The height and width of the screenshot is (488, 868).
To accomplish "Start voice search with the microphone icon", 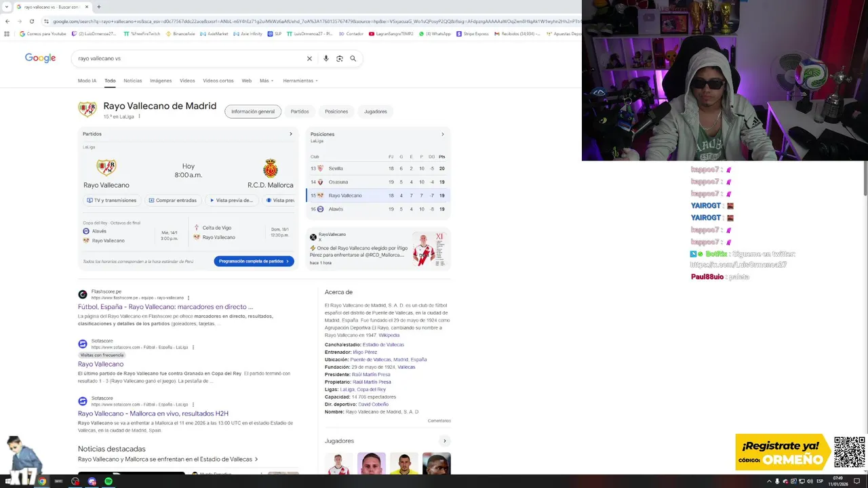I will pos(326,58).
